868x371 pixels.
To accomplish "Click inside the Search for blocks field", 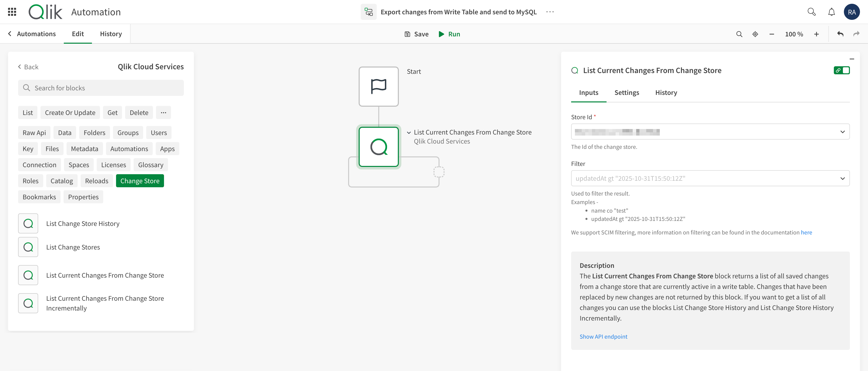I will (101, 88).
